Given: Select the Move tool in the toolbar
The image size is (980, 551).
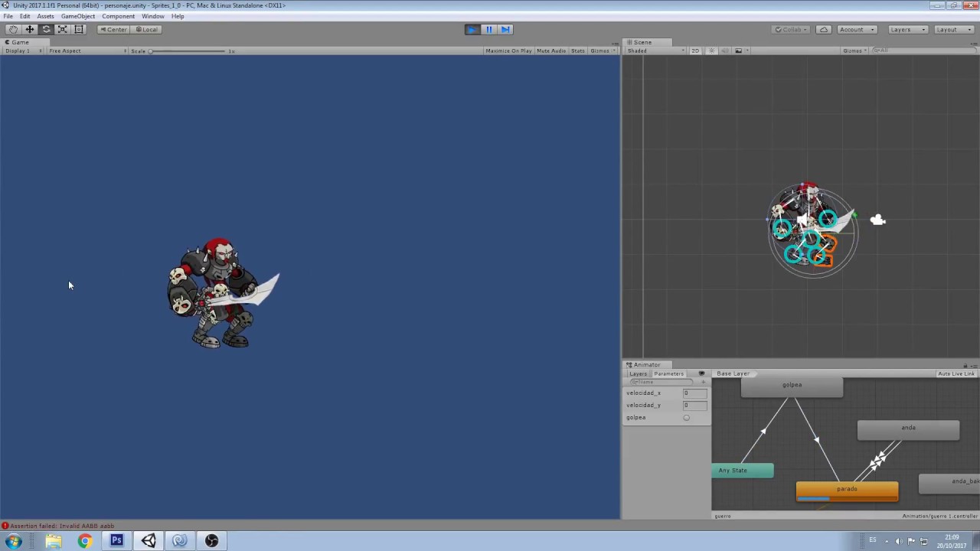Looking at the screenshot, I should tap(30, 29).
